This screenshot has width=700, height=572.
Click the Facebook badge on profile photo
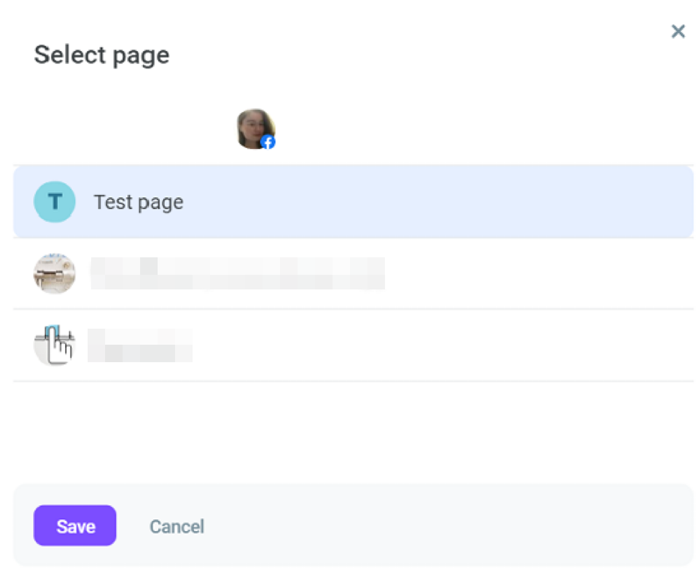click(x=268, y=142)
